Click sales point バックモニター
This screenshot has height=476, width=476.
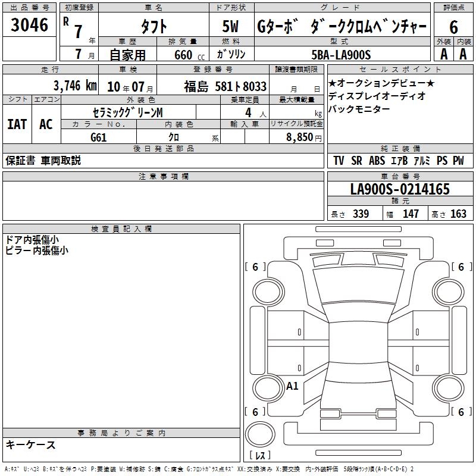pos(359,109)
